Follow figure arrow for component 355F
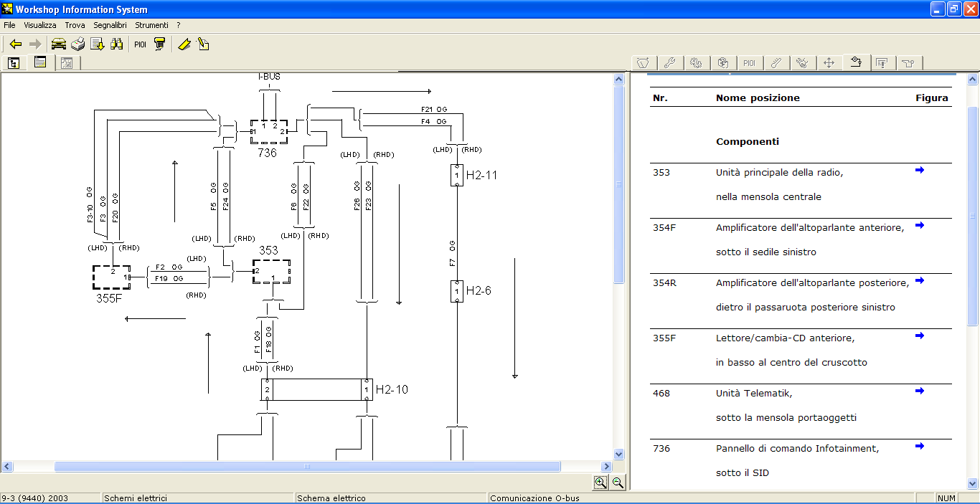Viewport: 980px width, 504px height. [x=920, y=336]
